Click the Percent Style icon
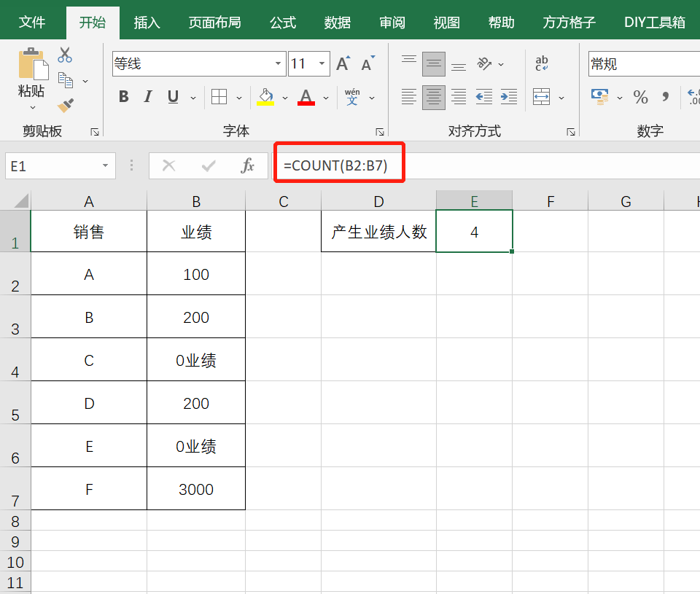The height and width of the screenshot is (594, 700). click(x=640, y=97)
